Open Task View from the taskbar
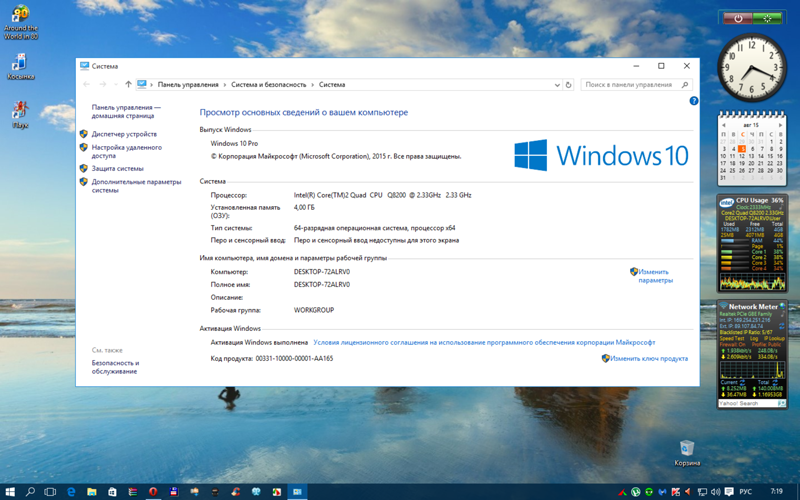This screenshot has height=500, width=800. click(50, 492)
